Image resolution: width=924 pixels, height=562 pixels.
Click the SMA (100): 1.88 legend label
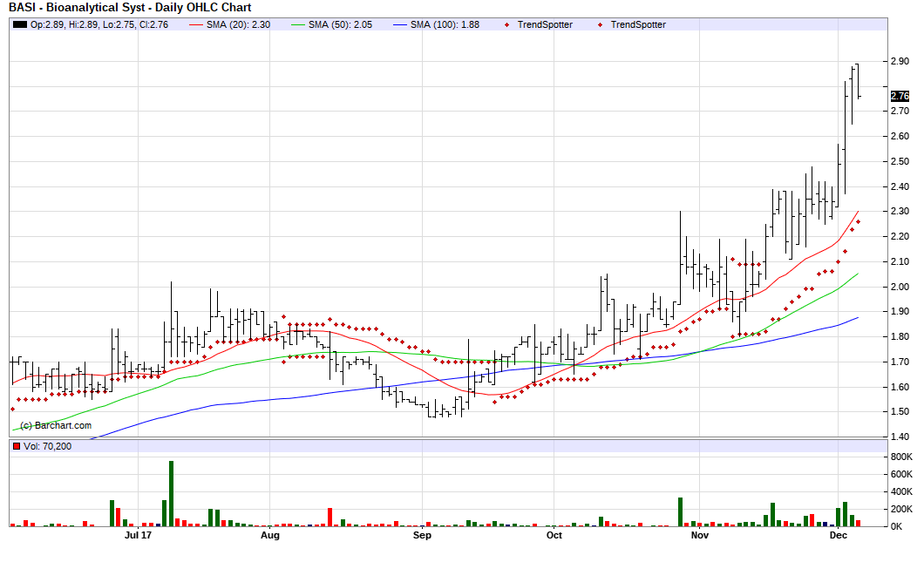tap(445, 24)
